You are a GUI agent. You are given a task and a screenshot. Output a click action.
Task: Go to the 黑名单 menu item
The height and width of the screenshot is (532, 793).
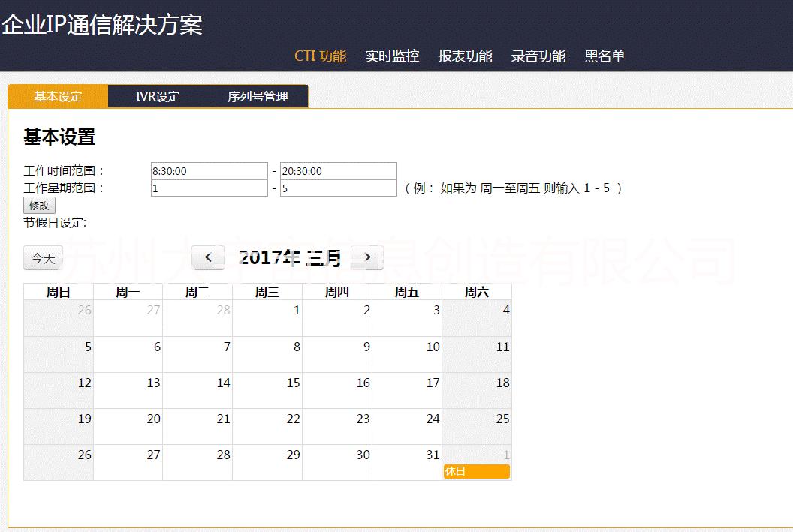[605, 56]
